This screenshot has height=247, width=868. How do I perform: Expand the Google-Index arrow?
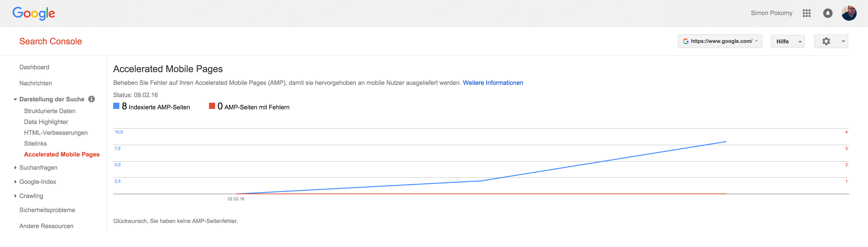(x=15, y=182)
